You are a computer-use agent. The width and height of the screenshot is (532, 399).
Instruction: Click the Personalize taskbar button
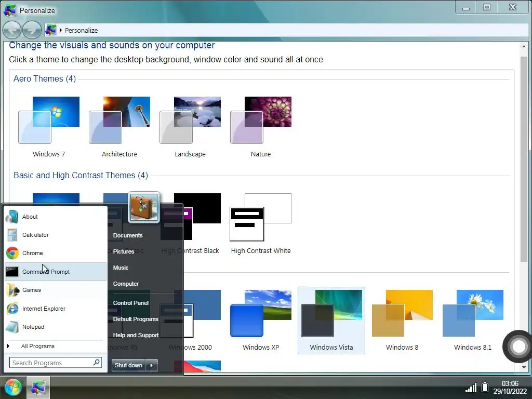(x=38, y=388)
